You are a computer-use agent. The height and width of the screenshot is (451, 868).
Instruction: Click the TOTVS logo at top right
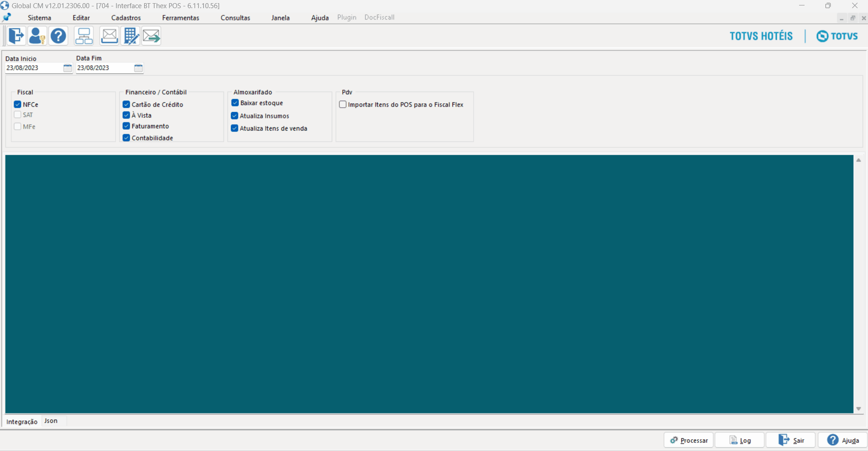(837, 36)
